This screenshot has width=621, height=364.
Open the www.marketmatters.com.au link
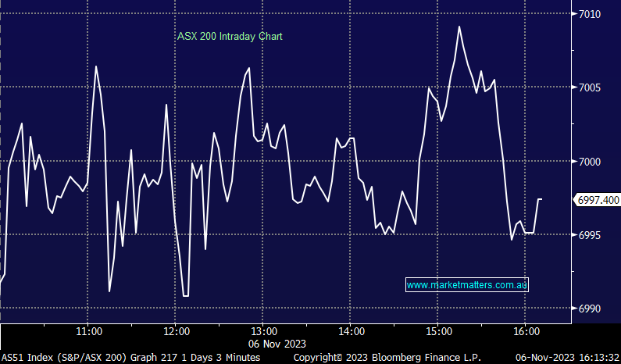(x=467, y=286)
